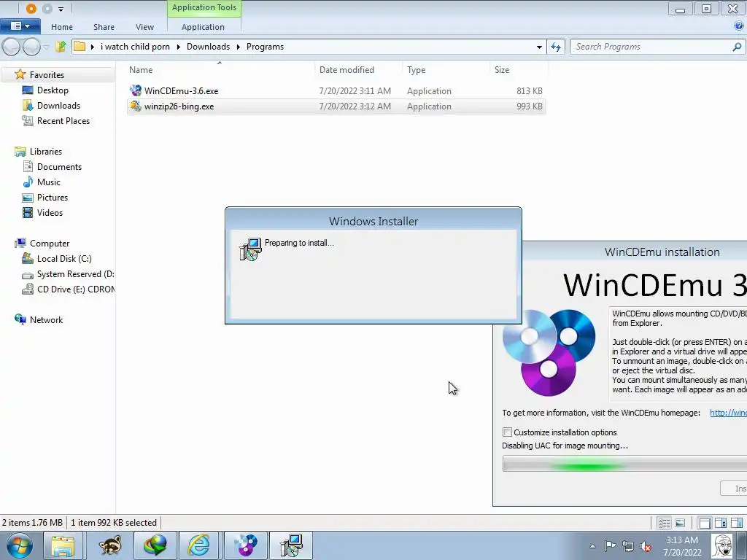Open the recent locations dropdown beside Forward

pos(46,47)
